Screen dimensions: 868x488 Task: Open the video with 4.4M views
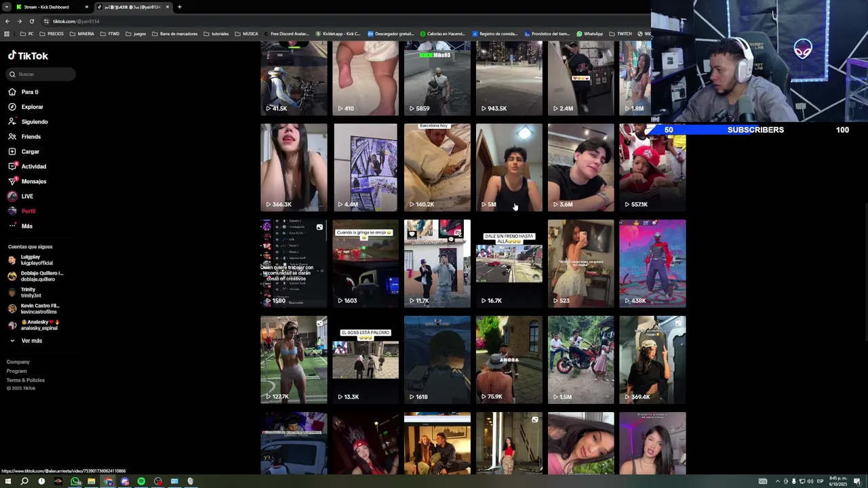coord(366,167)
